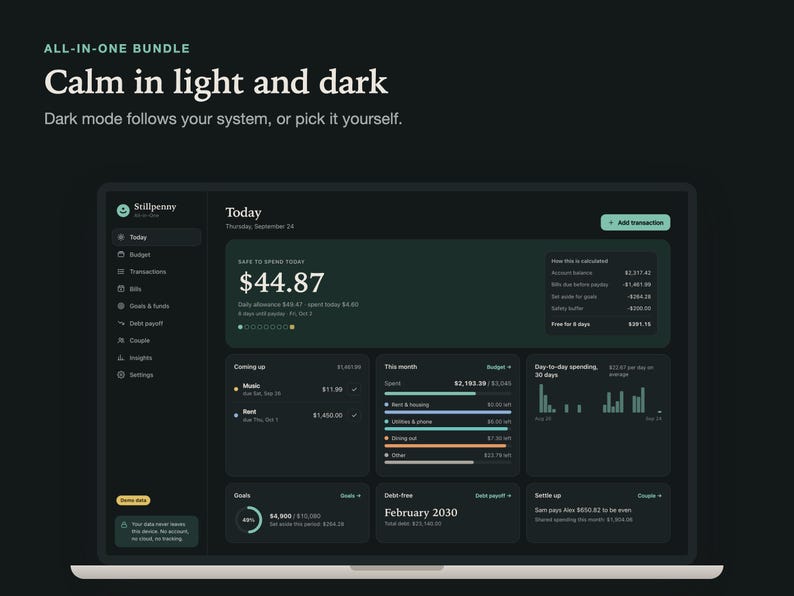Click the February 2030 debt-free date
This screenshot has width=794, height=596.
[421, 512]
